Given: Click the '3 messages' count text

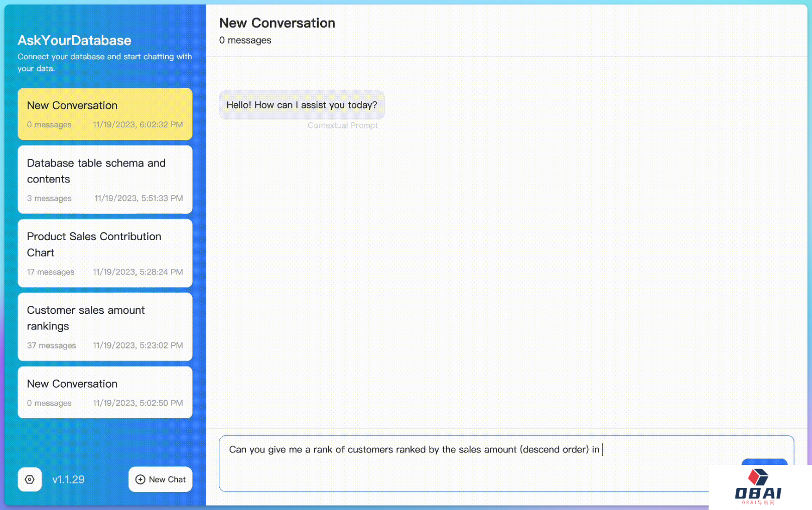Looking at the screenshot, I should click(49, 198).
